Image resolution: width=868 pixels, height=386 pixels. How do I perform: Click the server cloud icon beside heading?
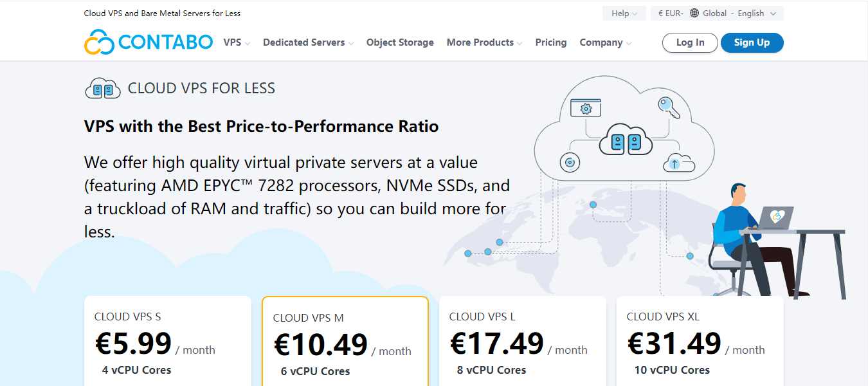point(103,88)
